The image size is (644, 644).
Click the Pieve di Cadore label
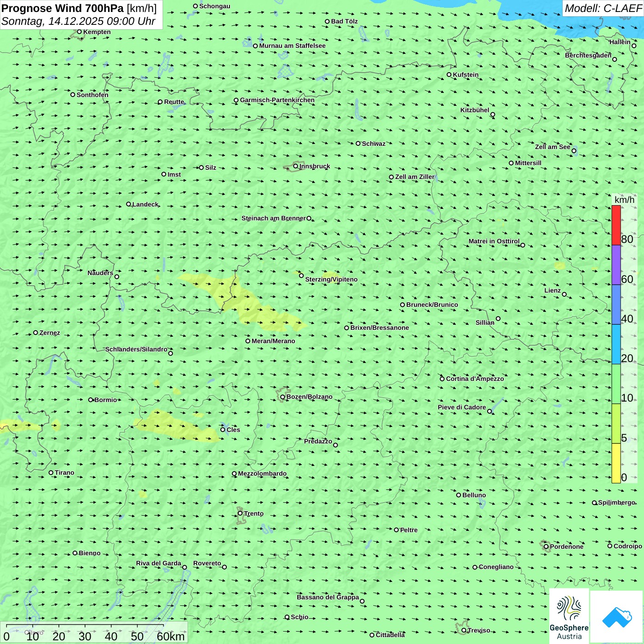pyautogui.click(x=462, y=407)
